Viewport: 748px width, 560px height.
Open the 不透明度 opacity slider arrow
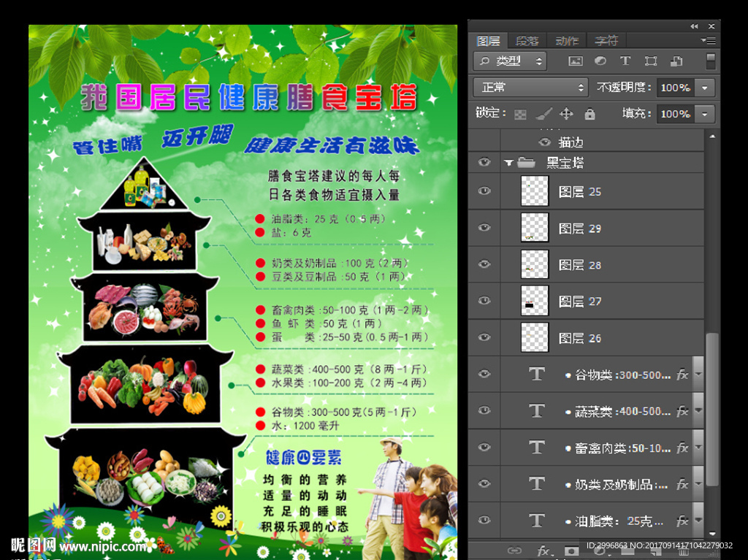click(x=705, y=88)
